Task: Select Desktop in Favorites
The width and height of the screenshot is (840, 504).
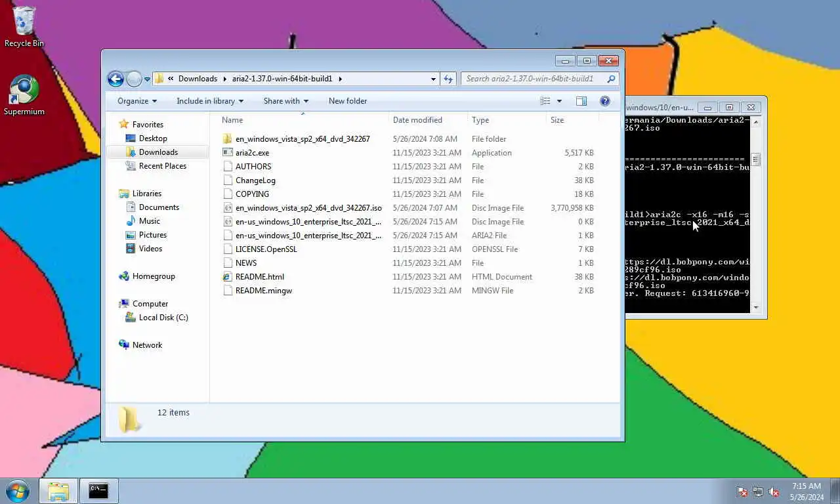Action: click(x=153, y=138)
